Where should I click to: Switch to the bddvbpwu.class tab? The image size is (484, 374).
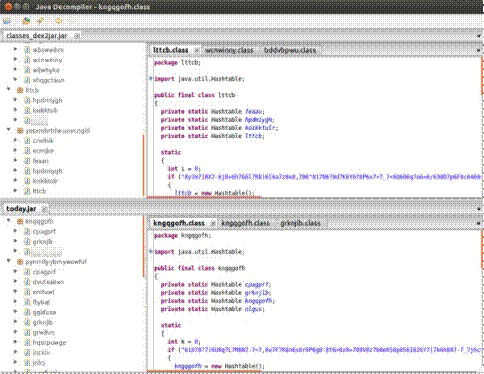coord(290,50)
